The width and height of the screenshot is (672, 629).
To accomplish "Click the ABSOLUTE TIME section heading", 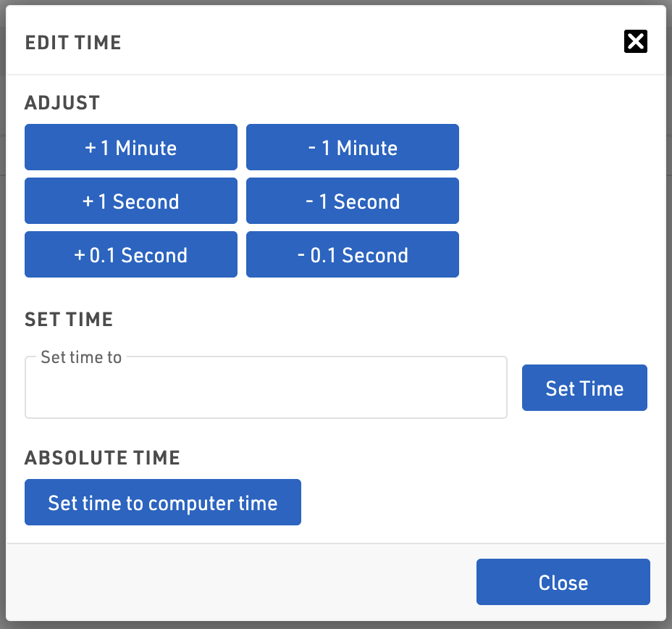I will 102,458.
